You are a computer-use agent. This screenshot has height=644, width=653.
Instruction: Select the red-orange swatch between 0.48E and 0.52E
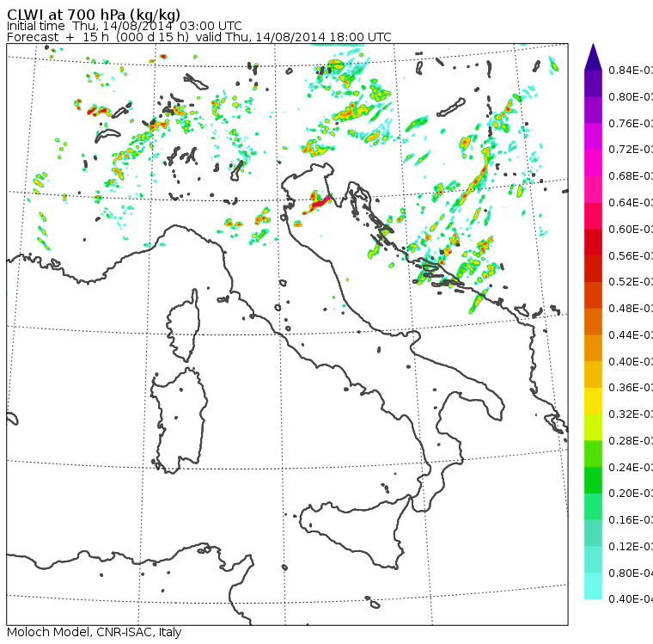[x=593, y=295]
